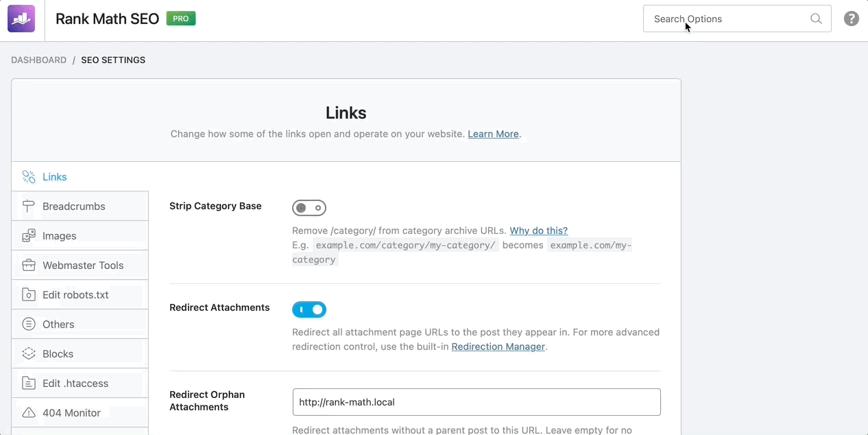Enable the Strip Category Base toggle
The height and width of the screenshot is (435, 868).
pyautogui.click(x=309, y=208)
